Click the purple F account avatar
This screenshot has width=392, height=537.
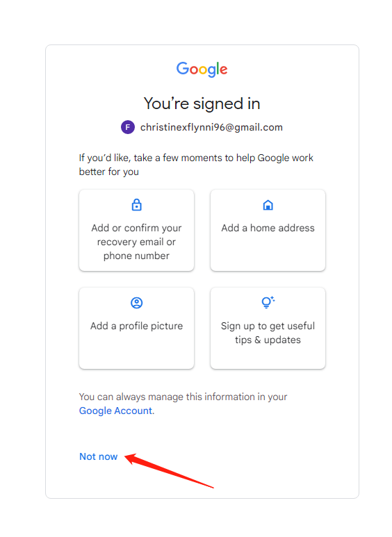pyautogui.click(x=128, y=127)
